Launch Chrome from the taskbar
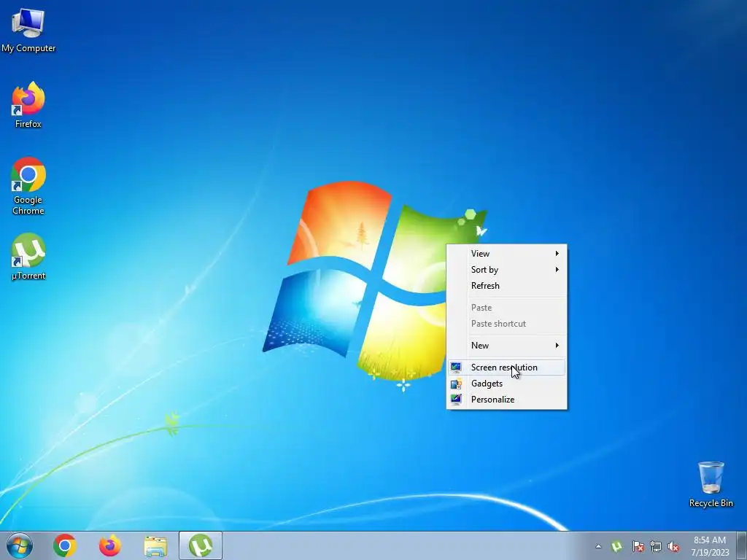The image size is (747, 560). [x=65, y=545]
